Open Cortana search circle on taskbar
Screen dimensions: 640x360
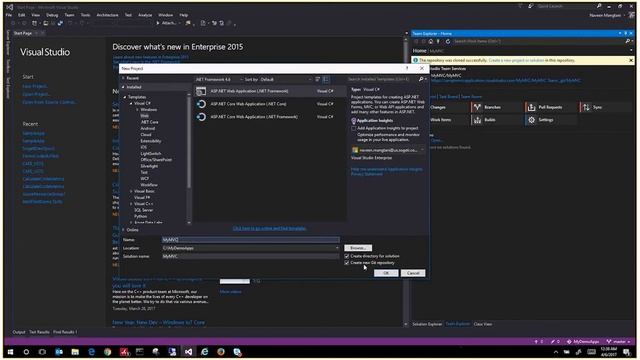tap(26, 352)
